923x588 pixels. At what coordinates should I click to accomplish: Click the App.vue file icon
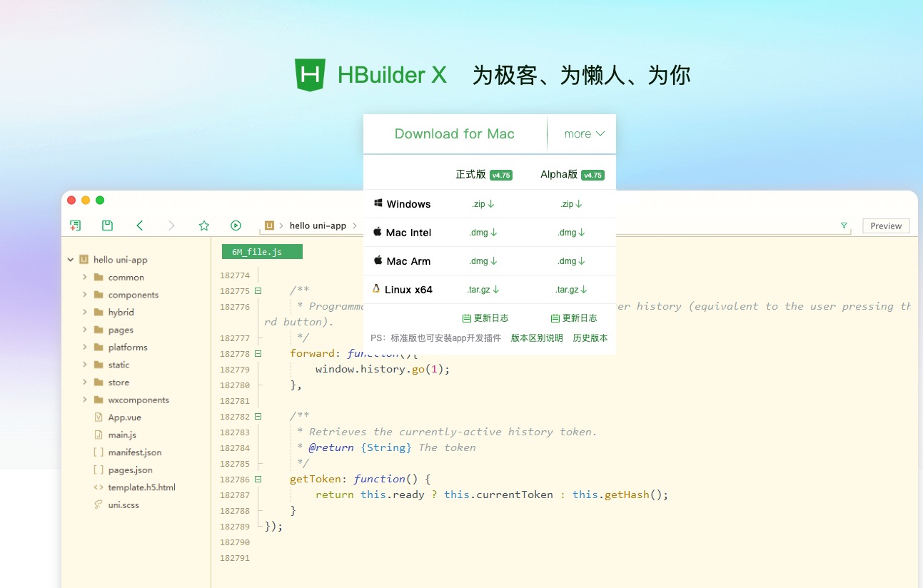pos(99,417)
